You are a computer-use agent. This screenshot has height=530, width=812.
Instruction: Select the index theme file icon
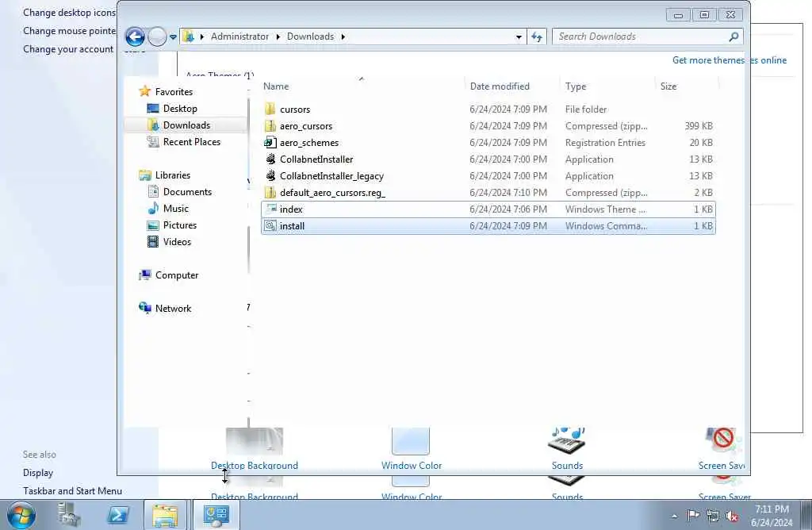[270, 209]
